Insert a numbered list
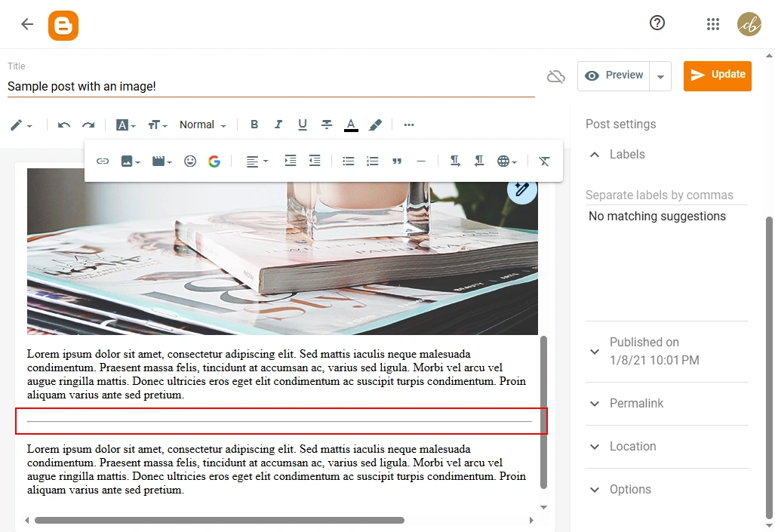 click(x=372, y=161)
